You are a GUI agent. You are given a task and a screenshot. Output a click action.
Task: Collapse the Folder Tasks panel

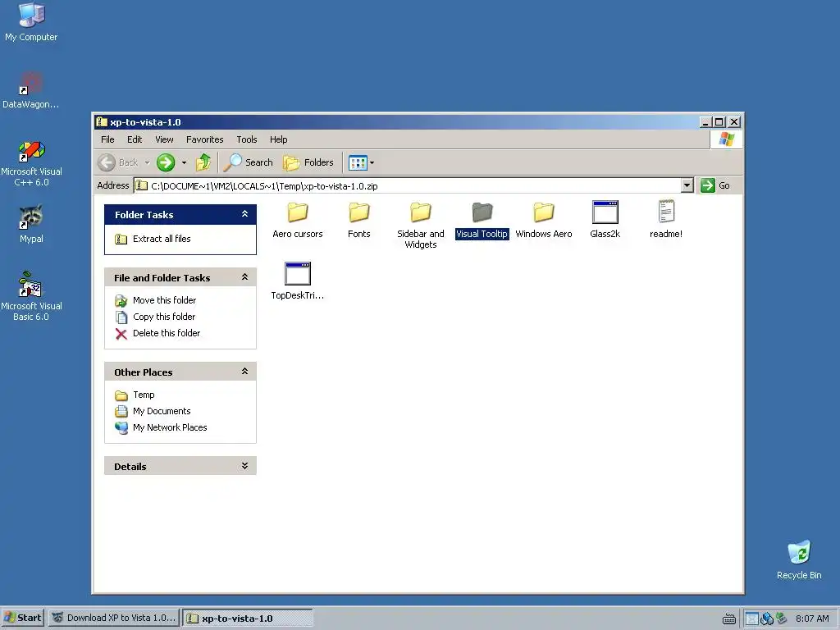click(244, 214)
